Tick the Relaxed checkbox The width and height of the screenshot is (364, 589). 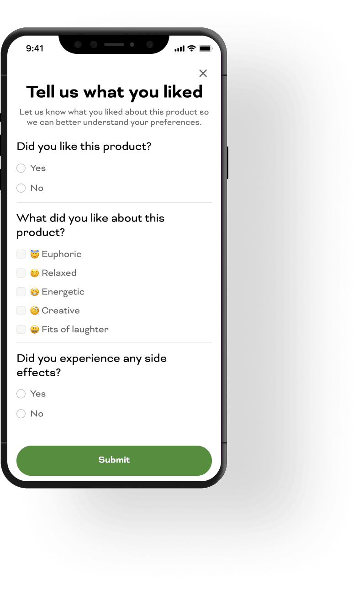[x=21, y=273]
